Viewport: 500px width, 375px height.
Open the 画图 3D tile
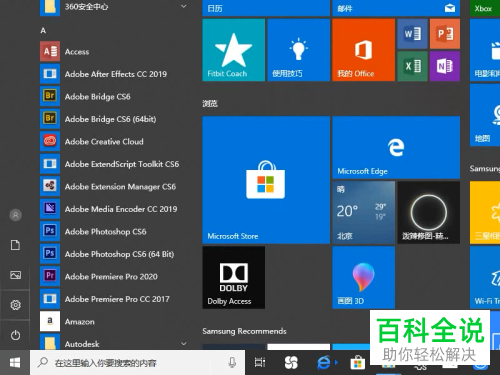coord(363,277)
